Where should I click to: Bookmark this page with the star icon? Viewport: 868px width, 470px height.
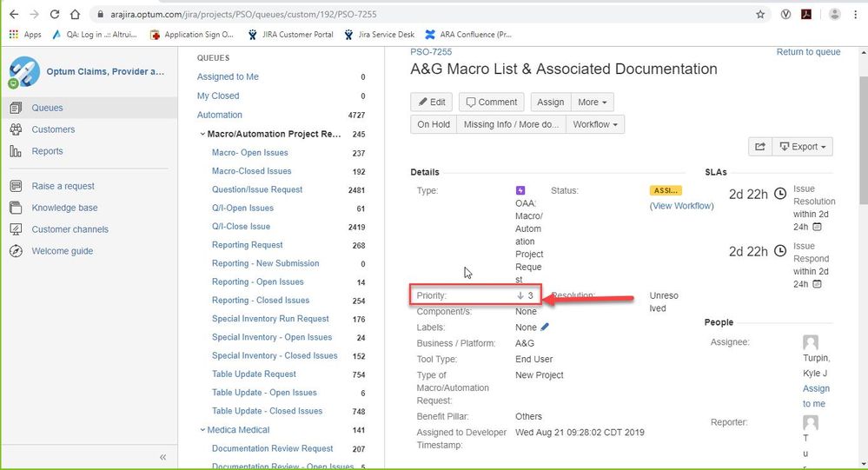(x=760, y=15)
